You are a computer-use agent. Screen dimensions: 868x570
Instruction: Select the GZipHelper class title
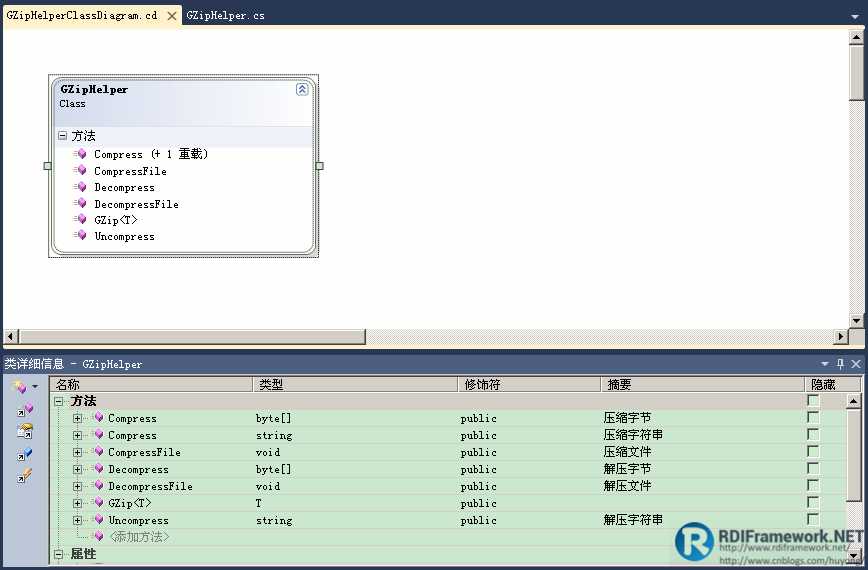pos(94,90)
